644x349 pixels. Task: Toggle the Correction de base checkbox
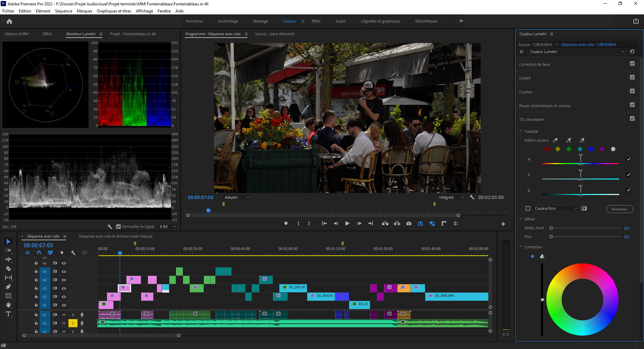click(x=632, y=64)
